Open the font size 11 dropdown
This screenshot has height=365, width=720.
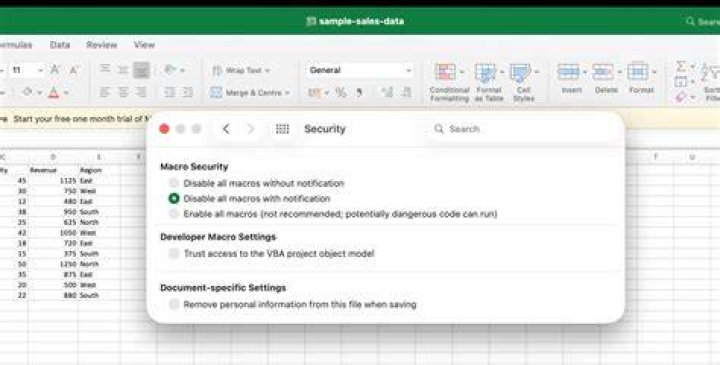[40, 70]
